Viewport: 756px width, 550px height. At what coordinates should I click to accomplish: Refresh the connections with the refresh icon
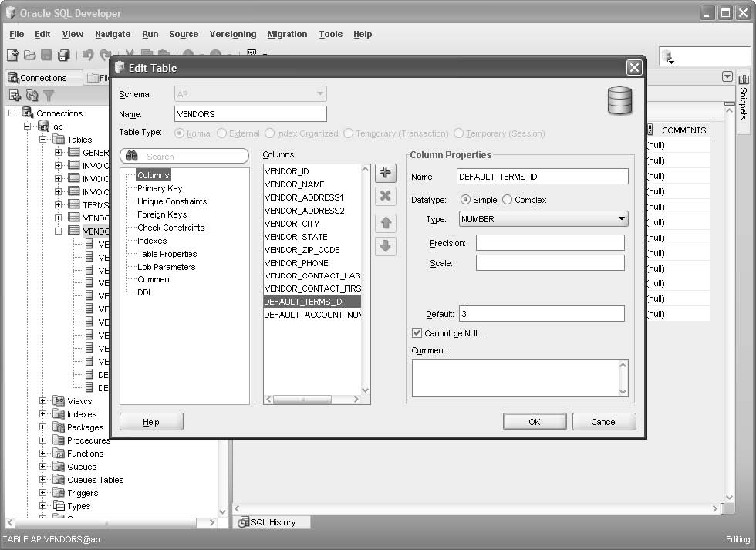pos(32,95)
